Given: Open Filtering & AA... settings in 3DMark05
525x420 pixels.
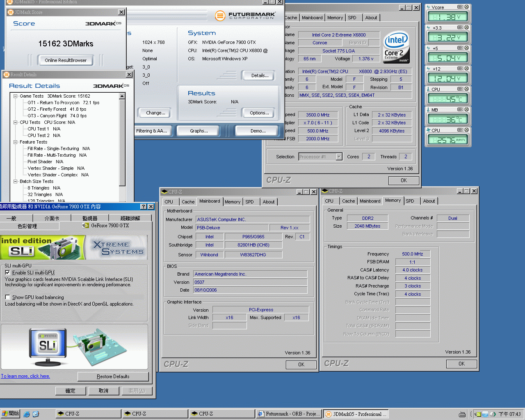Looking at the screenshot, I should 152,131.
